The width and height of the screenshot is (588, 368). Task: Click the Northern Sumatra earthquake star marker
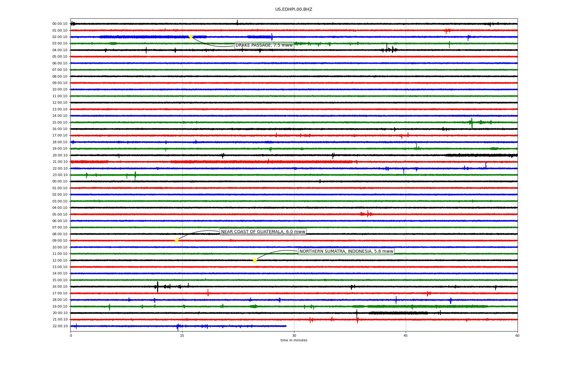coord(255,260)
